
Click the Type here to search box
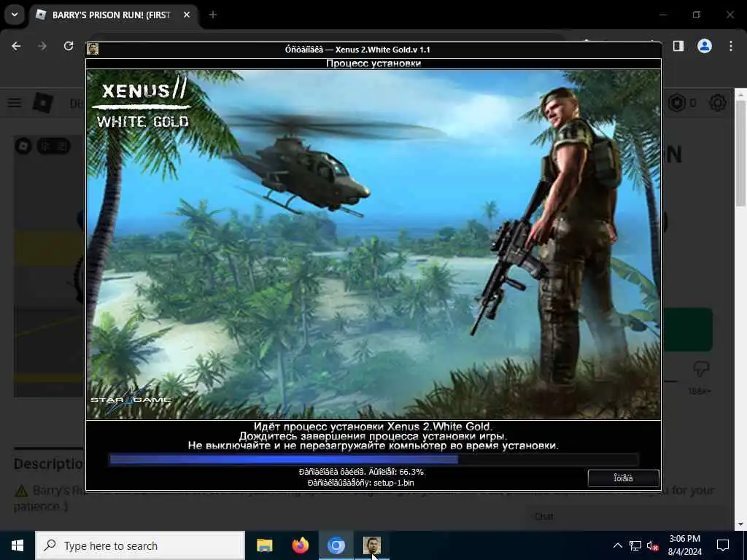pyautogui.click(x=140, y=545)
